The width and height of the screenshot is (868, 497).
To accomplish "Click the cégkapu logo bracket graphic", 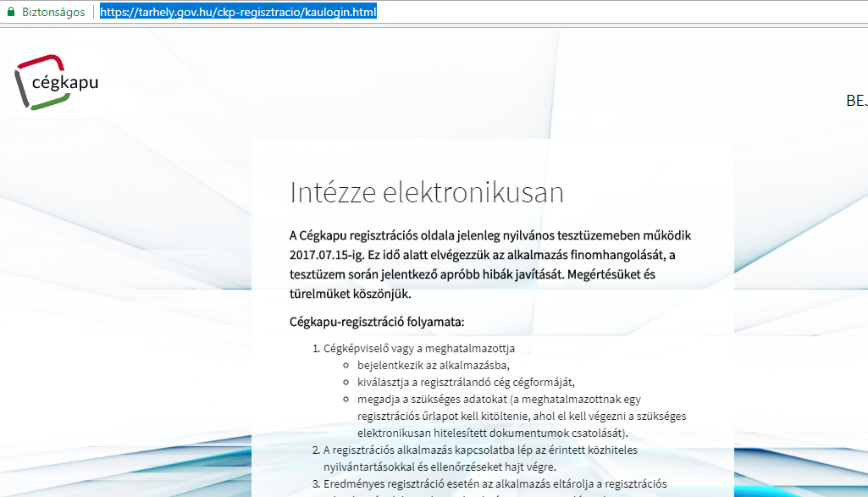I will click(25, 82).
